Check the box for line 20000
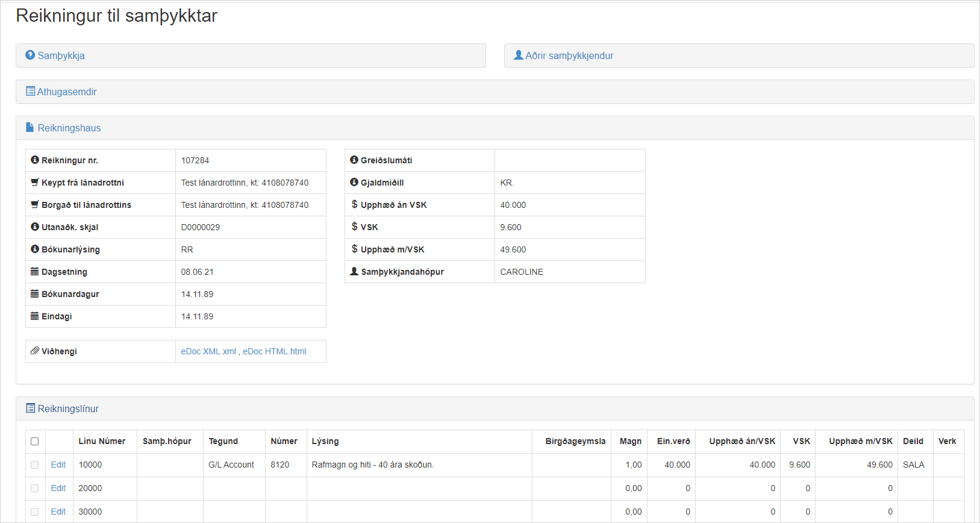The image size is (980, 523). point(35,488)
